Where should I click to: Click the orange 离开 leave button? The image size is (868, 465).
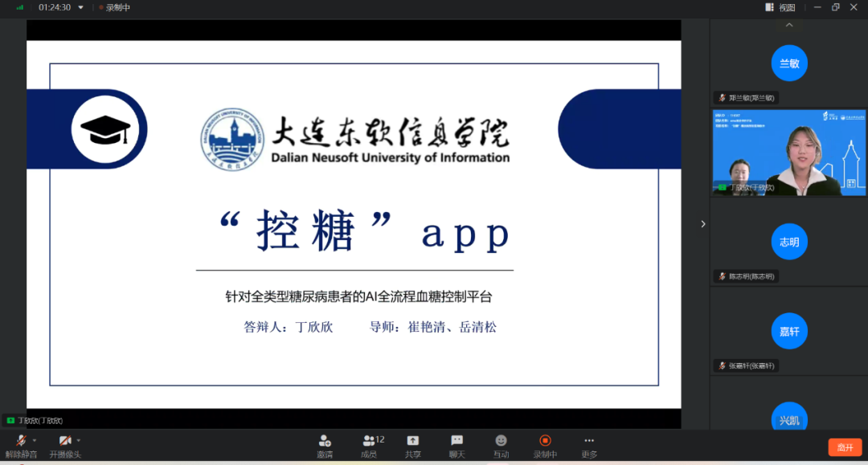click(x=845, y=447)
